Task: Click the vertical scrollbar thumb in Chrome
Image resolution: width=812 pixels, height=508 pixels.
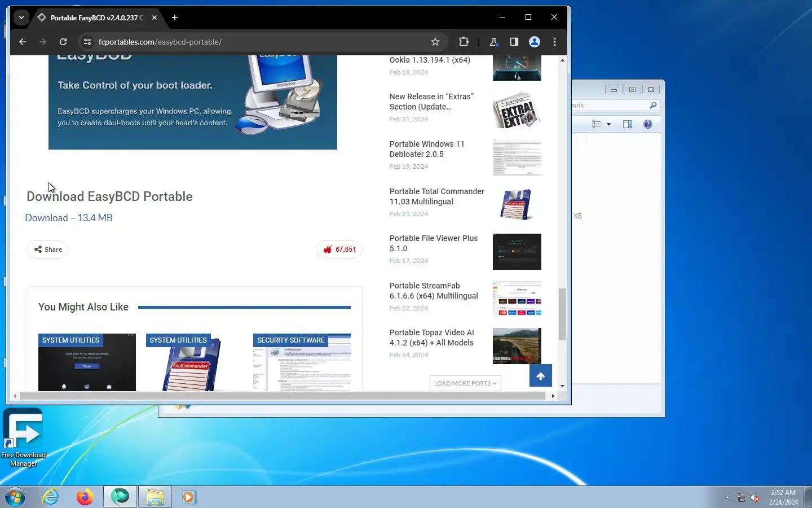Action: (x=562, y=314)
